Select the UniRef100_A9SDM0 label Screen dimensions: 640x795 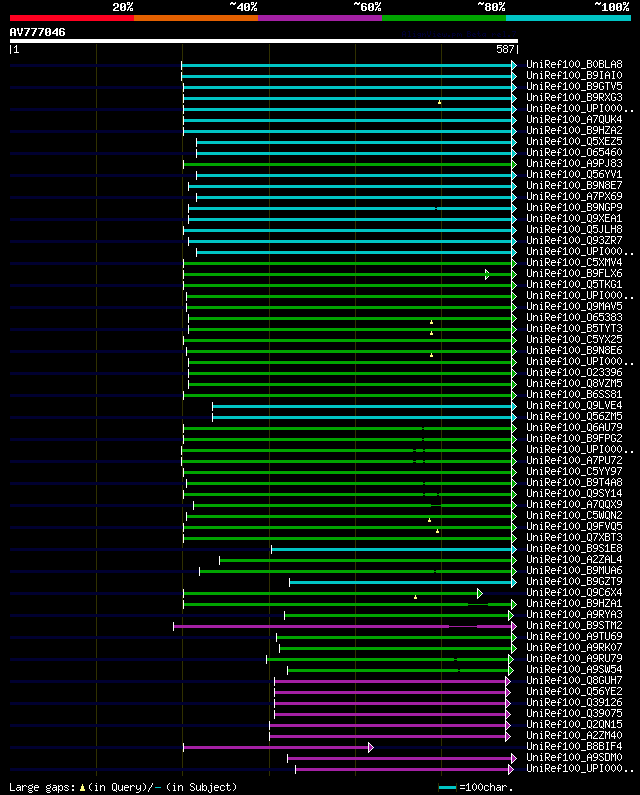click(574, 757)
